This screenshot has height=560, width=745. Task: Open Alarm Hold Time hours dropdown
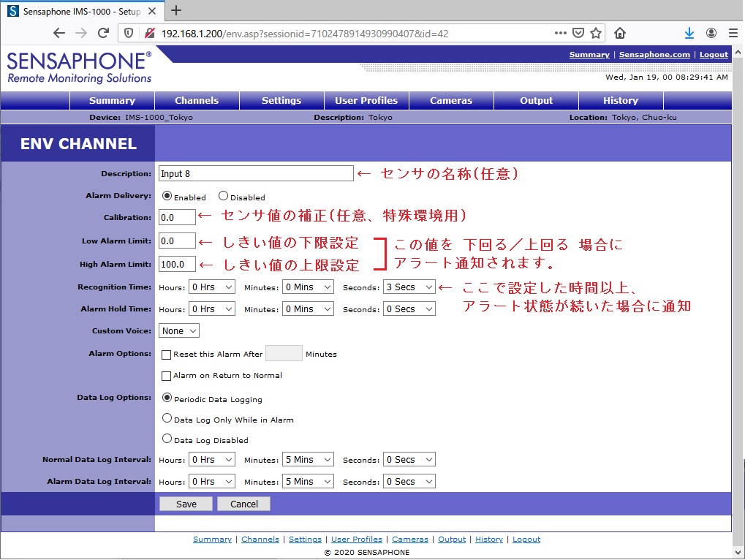pyautogui.click(x=212, y=309)
